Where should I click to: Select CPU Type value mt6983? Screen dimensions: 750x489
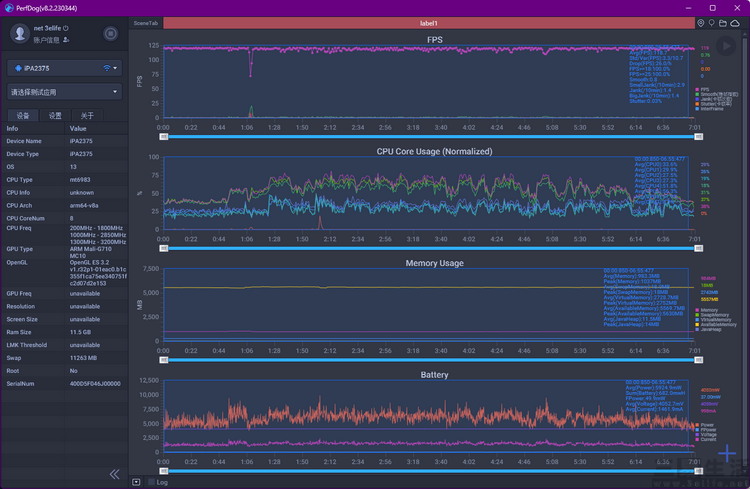tap(80, 180)
